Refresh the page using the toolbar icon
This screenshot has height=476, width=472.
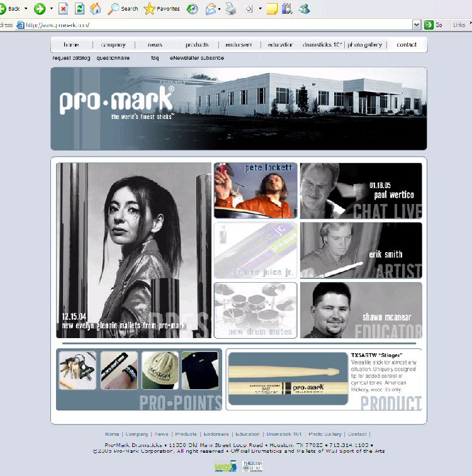[79, 9]
